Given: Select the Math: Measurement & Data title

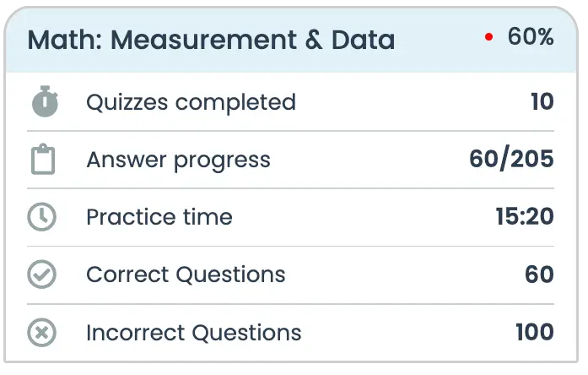Looking at the screenshot, I should click(x=211, y=40).
